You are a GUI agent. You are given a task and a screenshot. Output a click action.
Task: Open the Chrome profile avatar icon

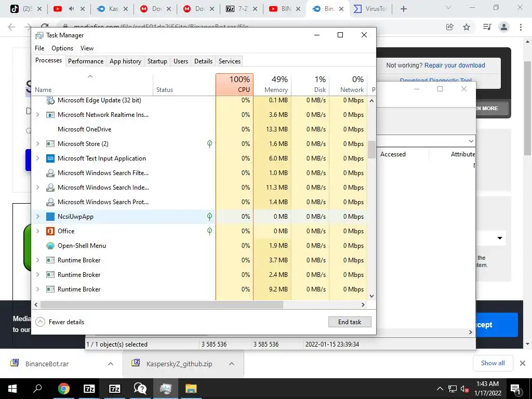(x=504, y=27)
